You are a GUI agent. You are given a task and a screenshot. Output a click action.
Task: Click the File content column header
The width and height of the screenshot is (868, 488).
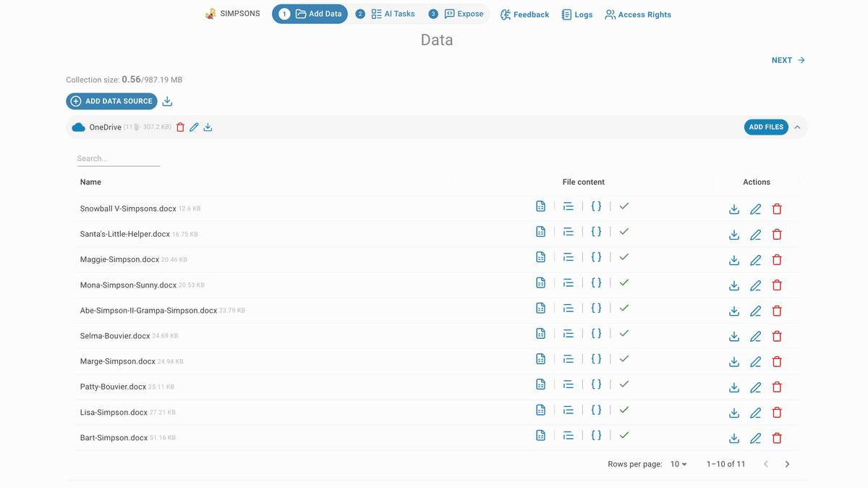pyautogui.click(x=583, y=182)
